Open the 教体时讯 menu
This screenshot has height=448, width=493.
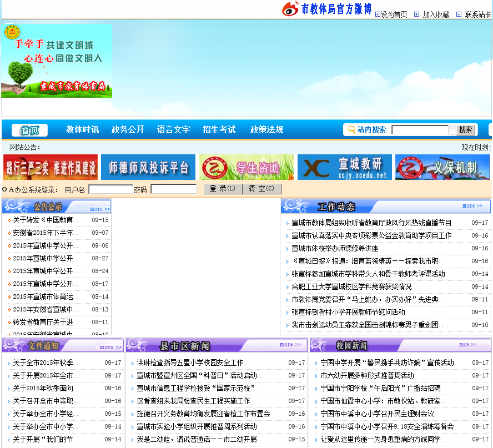click(x=82, y=129)
